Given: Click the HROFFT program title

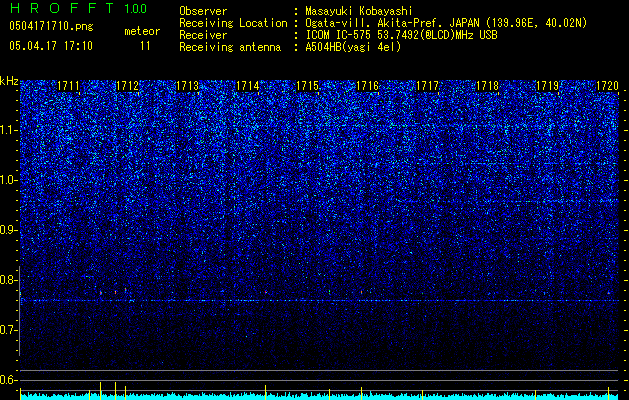Looking at the screenshot, I should (62, 8).
